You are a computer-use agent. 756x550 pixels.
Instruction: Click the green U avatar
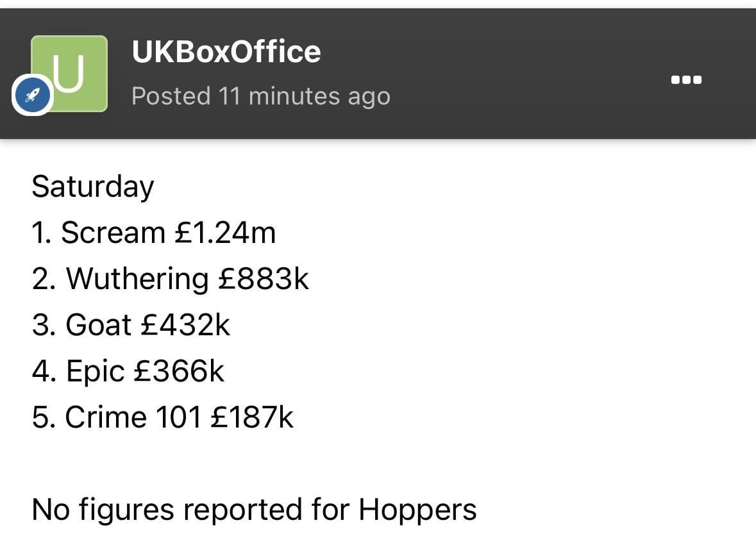click(x=74, y=71)
